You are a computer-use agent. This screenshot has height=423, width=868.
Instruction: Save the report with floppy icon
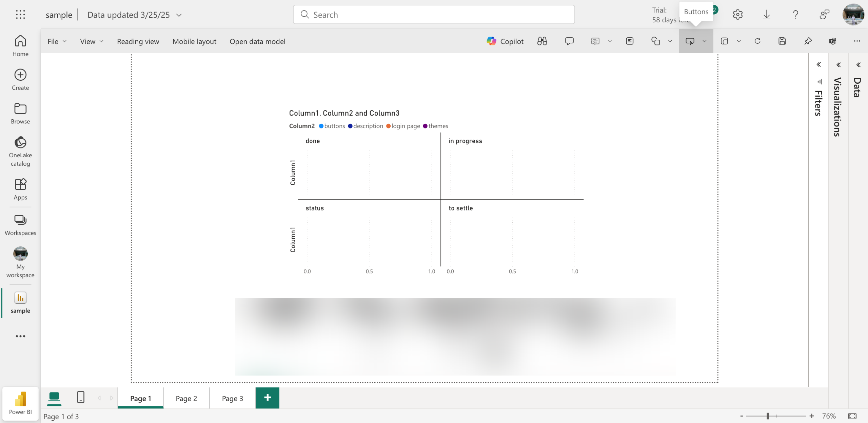pos(782,41)
